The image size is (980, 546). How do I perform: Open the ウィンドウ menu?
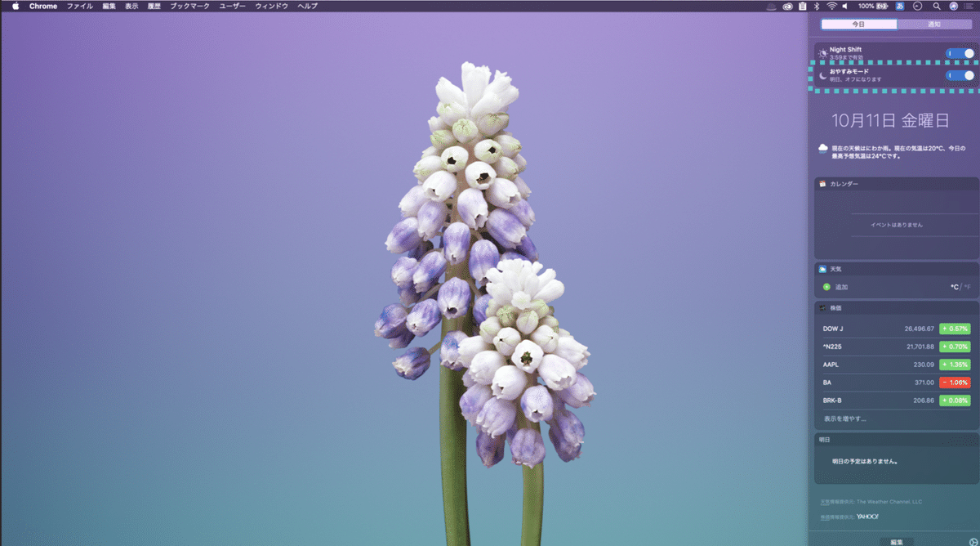(x=272, y=6)
